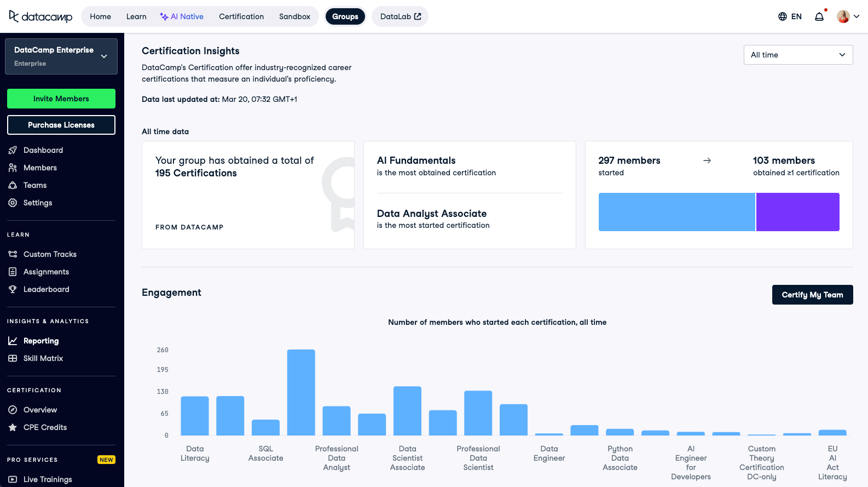Switch to the Certification tab
This screenshot has height=487, width=868.
click(x=241, y=16)
